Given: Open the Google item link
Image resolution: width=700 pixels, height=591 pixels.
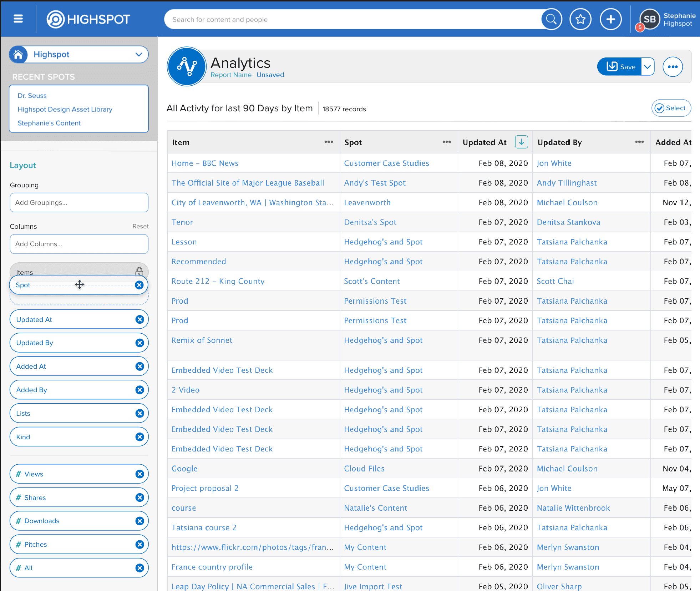Looking at the screenshot, I should [x=184, y=469].
